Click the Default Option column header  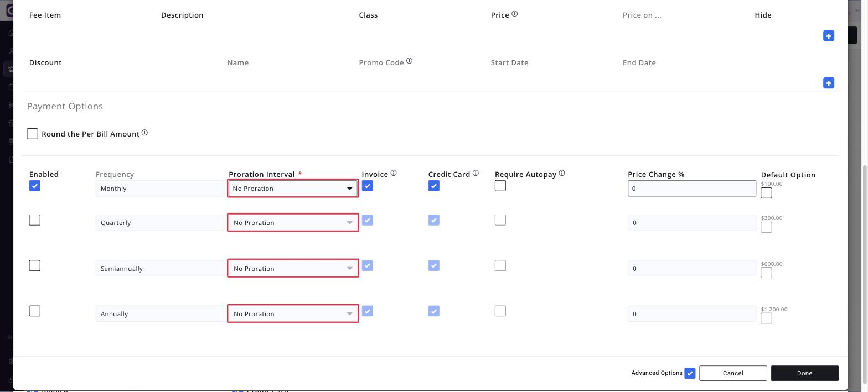click(788, 175)
